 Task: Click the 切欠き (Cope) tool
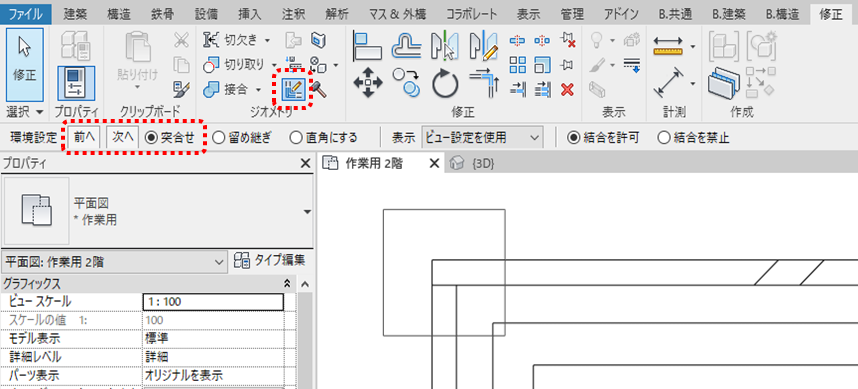pos(230,40)
